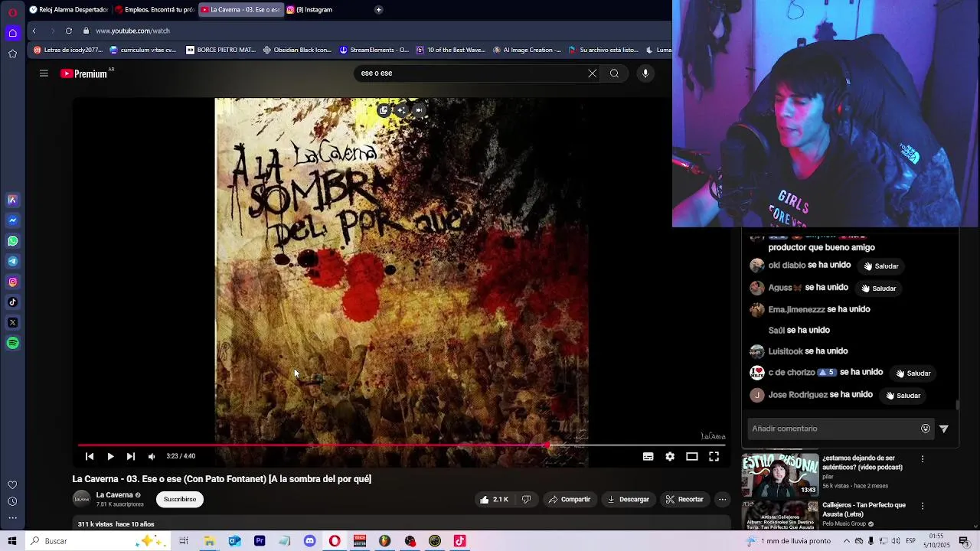Open the player miniplayer overlay icon at video top
The height and width of the screenshot is (551, 980).
(x=384, y=110)
